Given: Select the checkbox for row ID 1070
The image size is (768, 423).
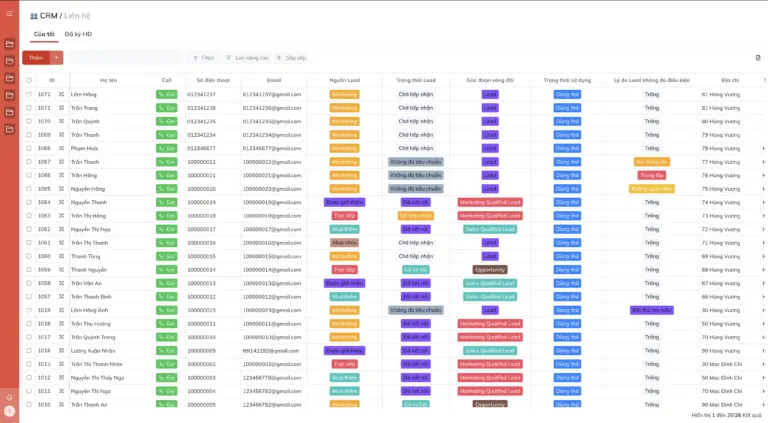Looking at the screenshot, I should (x=29, y=121).
